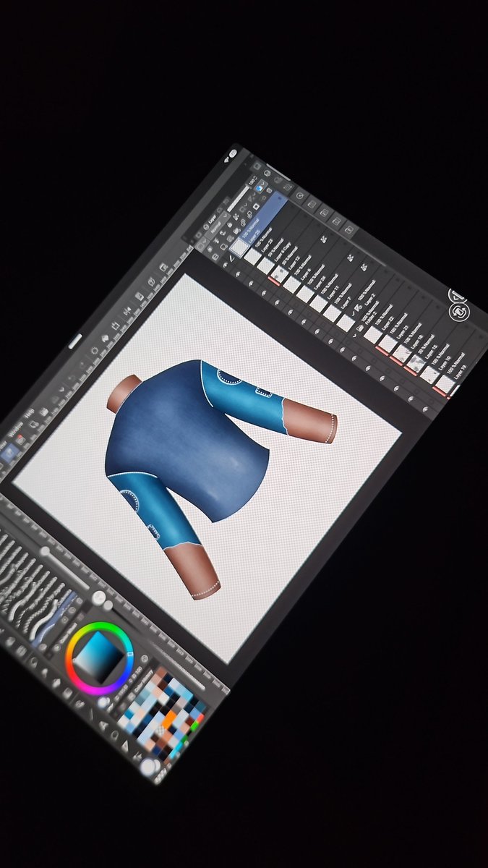The height and width of the screenshot is (868, 488).
Task: Click the small icon right of color wheel
Action: [145, 659]
